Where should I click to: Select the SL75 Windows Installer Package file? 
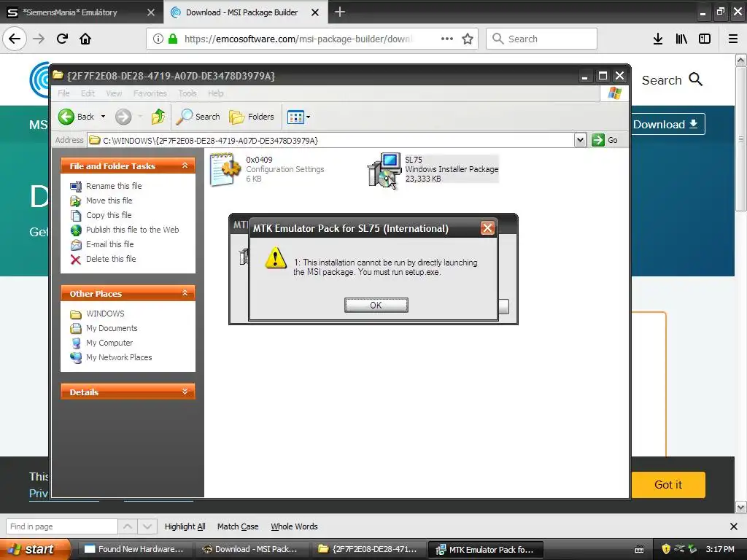pos(433,169)
